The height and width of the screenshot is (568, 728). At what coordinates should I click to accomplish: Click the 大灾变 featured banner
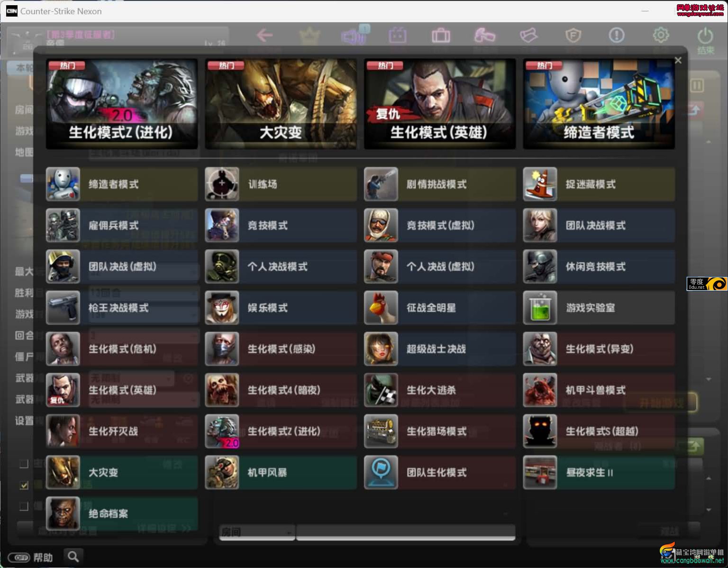pos(281,104)
